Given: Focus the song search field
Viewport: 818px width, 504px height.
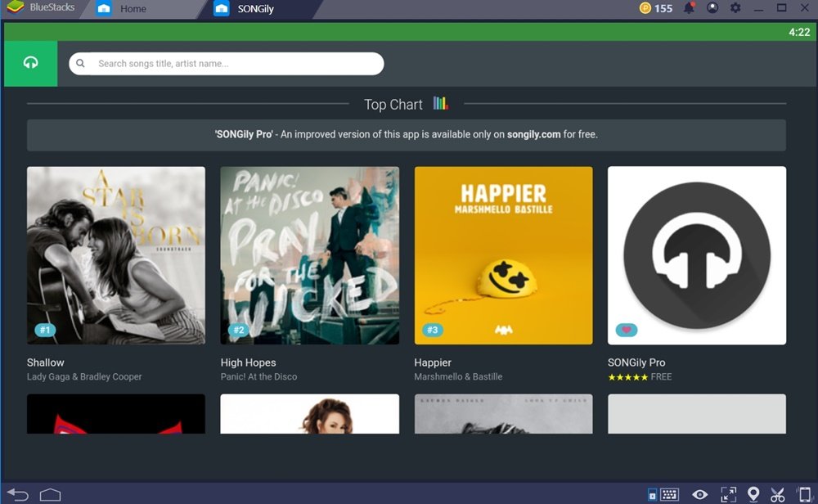Looking at the screenshot, I should click(x=227, y=64).
